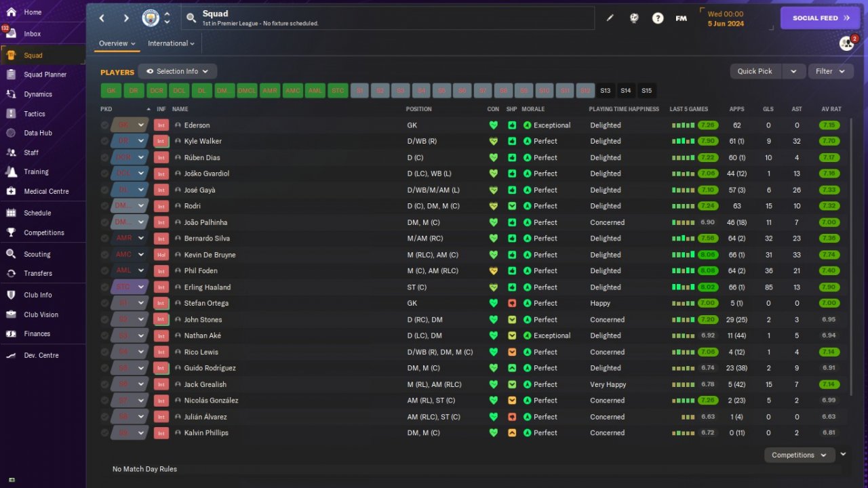
Task: Go to Squad Planner in the sidebar
Action: pyautogui.click(x=45, y=75)
